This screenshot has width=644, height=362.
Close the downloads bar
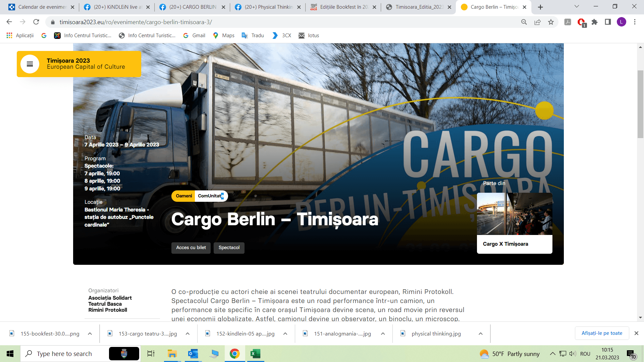click(x=636, y=333)
